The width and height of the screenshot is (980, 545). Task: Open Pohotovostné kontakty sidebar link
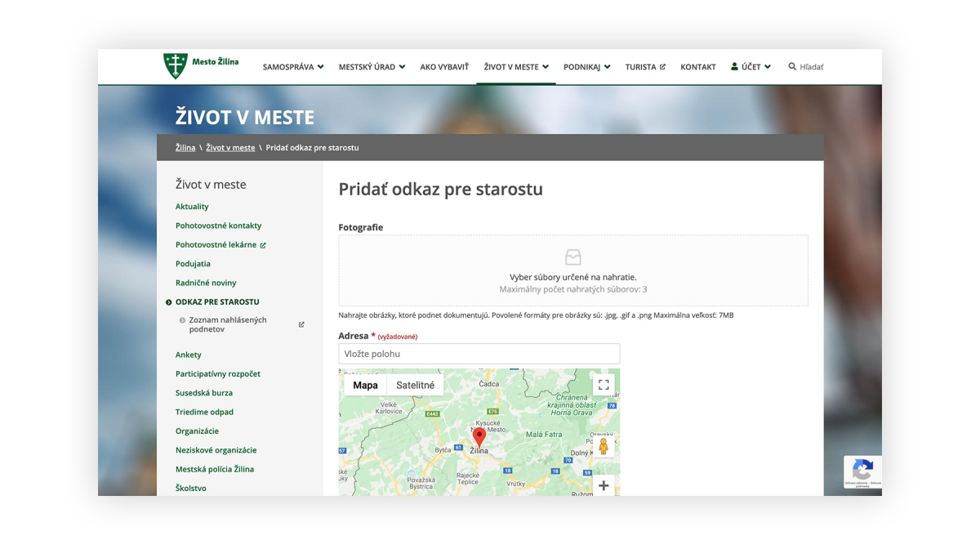218,226
